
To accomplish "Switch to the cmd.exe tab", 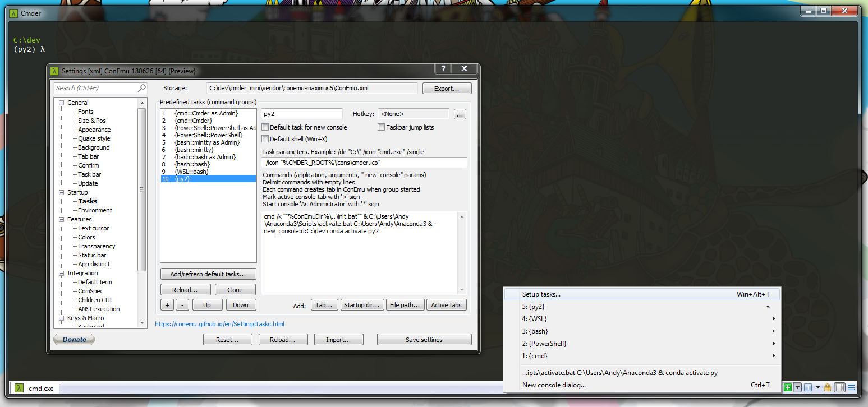I will click(35, 388).
